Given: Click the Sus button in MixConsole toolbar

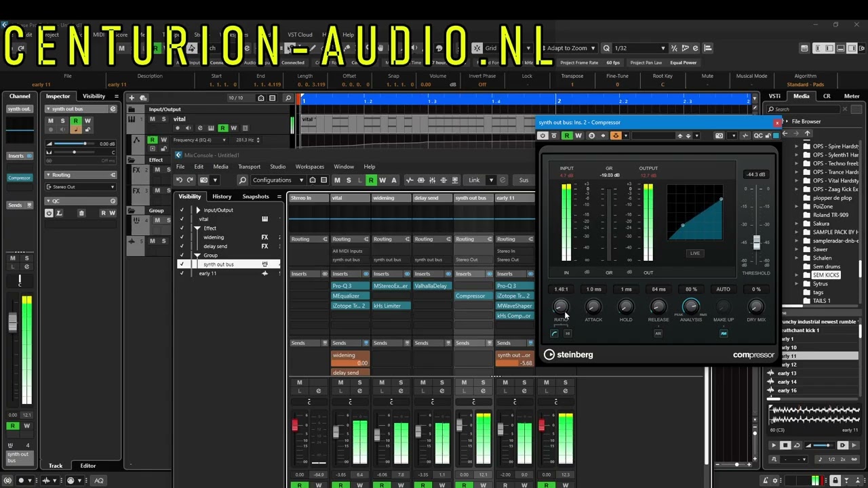Looking at the screenshot, I should [x=524, y=180].
